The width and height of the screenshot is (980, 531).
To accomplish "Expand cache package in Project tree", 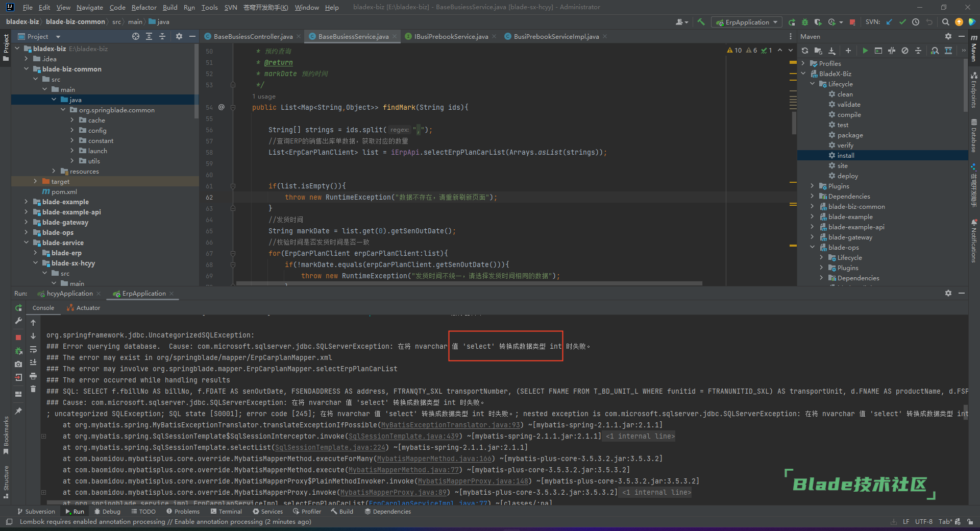I will [72, 120].
